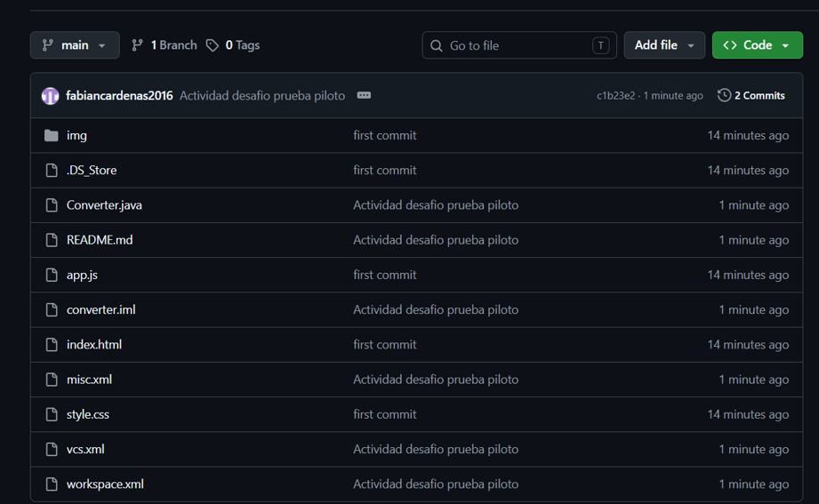This screenshot has height=504, width=819.
Task: View the 2 Commits history
Action: [751, 96]
